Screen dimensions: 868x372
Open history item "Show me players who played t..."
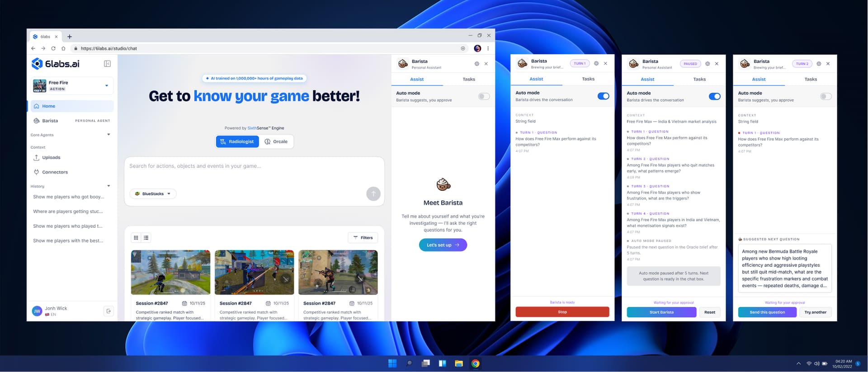[x=68, y=226]
